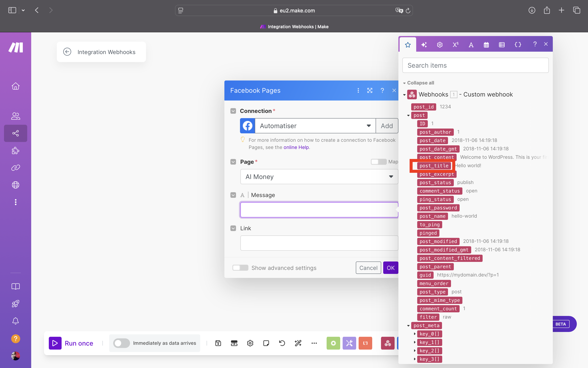Open the user profile avatar
This screenshot has width=588, height=368.
pos(16,356)
